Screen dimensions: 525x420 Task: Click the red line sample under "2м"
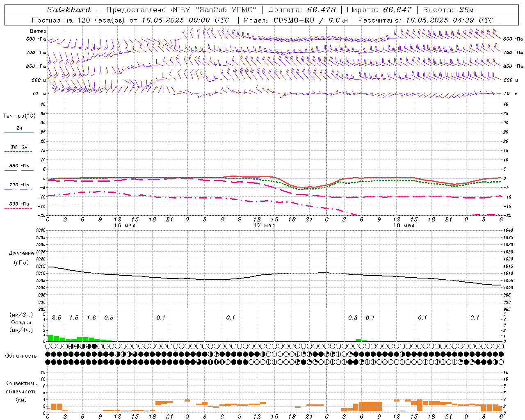point(19,132)
